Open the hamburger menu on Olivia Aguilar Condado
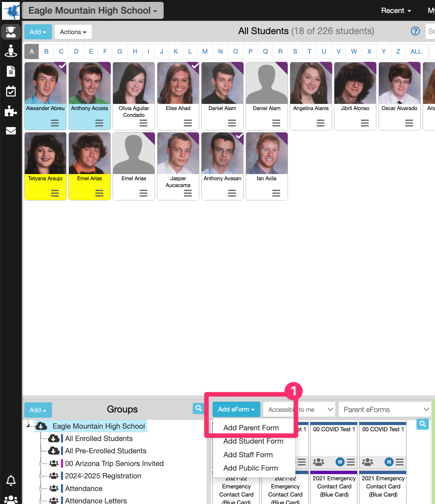The image size is (435, 504). point(143,123)
